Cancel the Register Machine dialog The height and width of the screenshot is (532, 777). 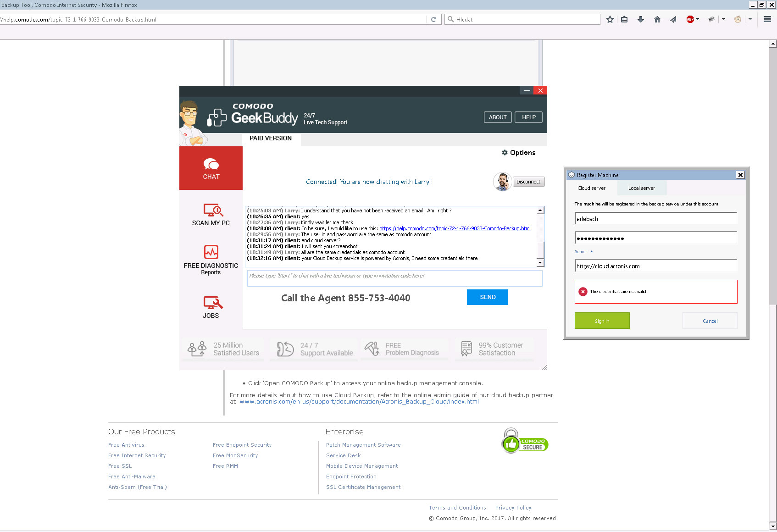click(710, 321)
